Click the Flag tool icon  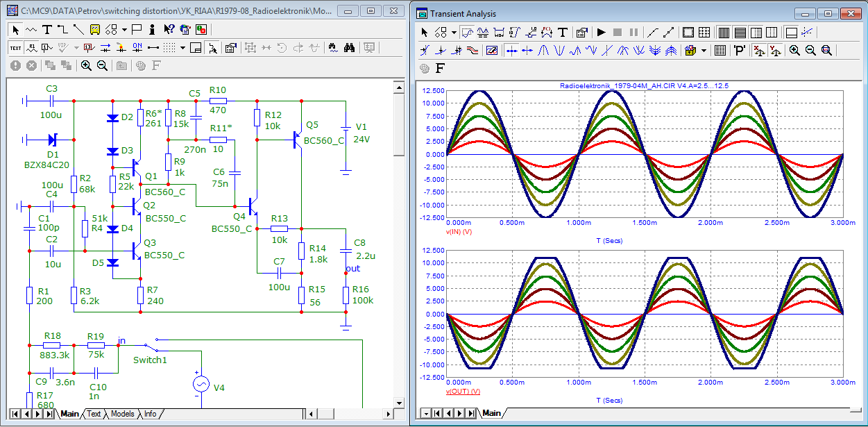click(x=137, y=29)
